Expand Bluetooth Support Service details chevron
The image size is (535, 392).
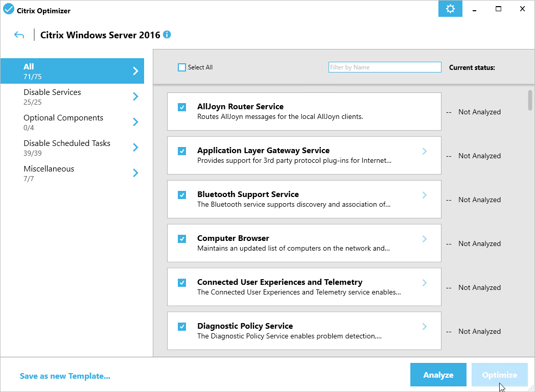(x=425, y=195)
